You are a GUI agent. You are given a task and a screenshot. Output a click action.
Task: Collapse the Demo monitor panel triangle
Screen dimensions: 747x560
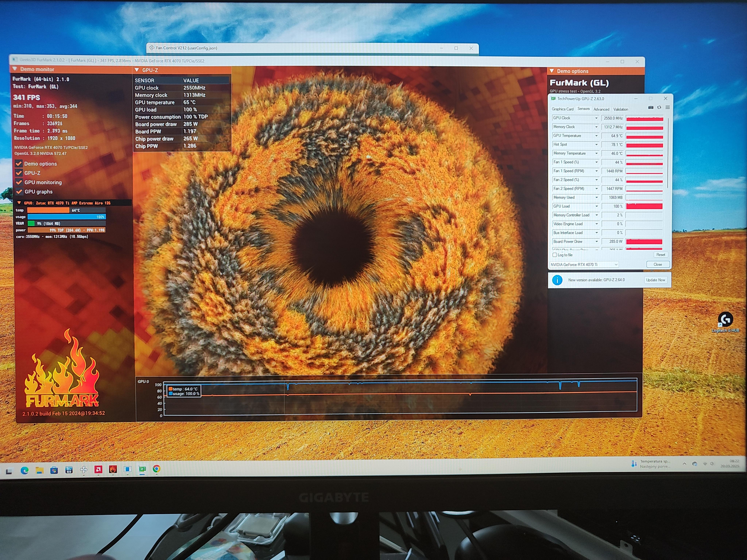15,69
